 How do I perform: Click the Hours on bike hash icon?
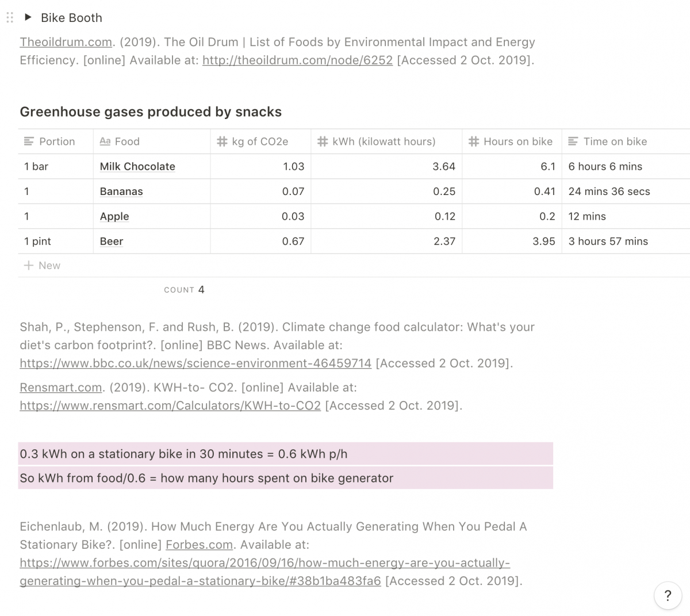(474, 141)
